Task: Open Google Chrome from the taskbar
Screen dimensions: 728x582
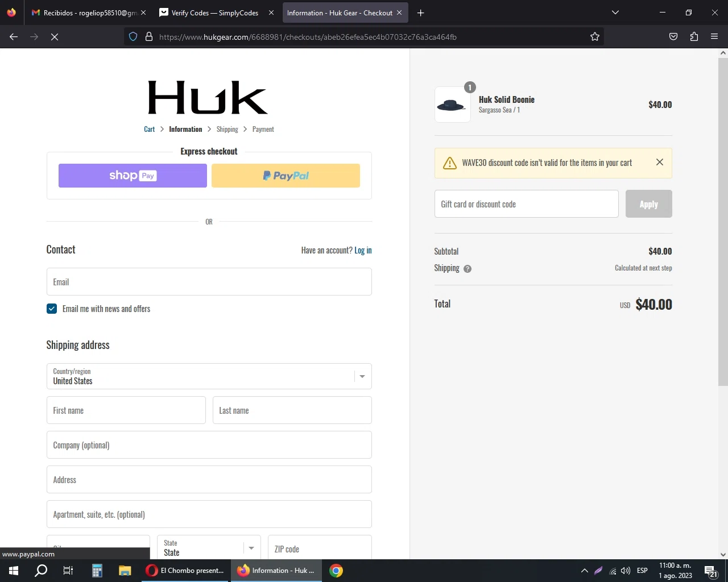Action: point(336,571)
